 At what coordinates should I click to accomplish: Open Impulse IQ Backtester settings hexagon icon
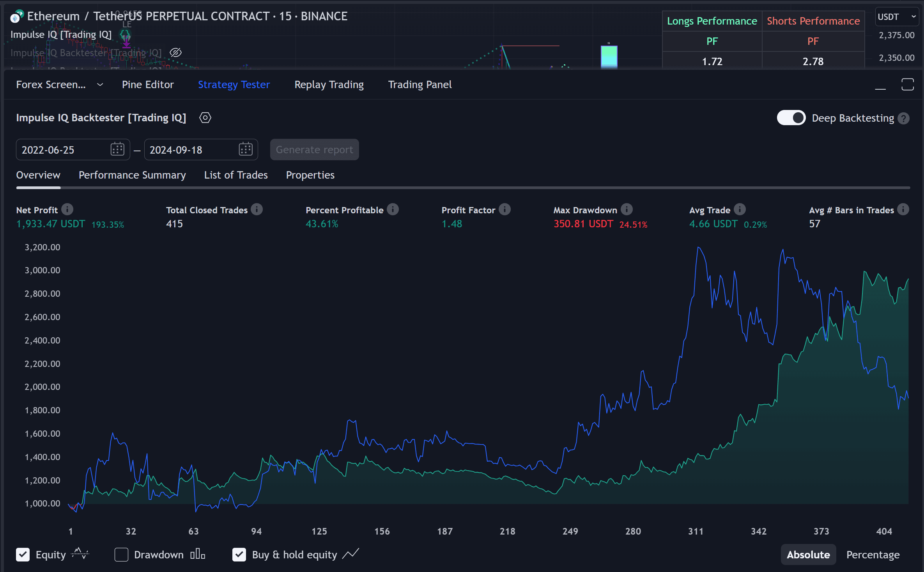(x=205, y=118)
